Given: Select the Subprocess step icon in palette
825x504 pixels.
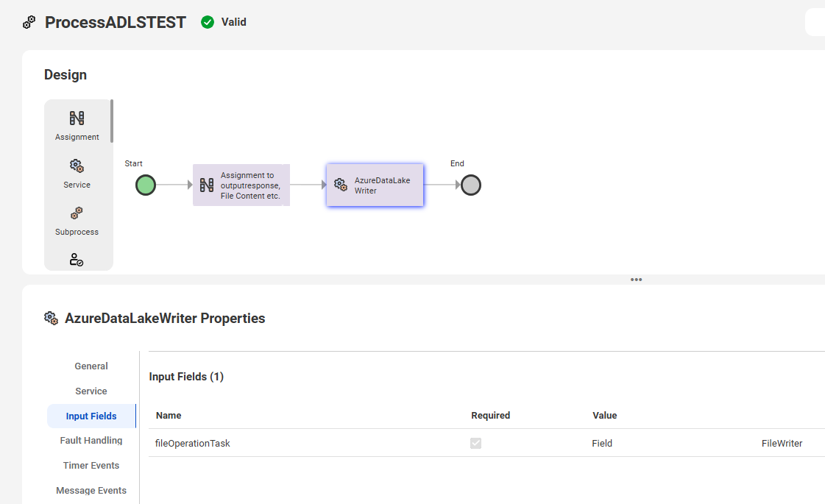Looking at the screenshot, I should (x=77, y=213).
